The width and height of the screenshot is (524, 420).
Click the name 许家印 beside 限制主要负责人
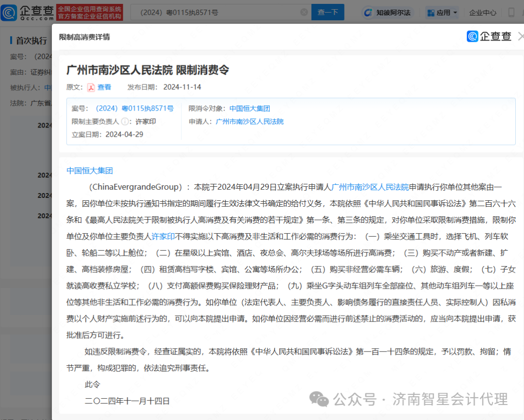click(146, 122)
